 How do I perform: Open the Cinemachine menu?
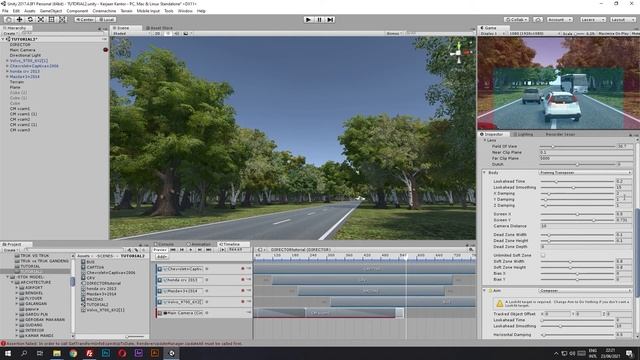coord(104,11)
